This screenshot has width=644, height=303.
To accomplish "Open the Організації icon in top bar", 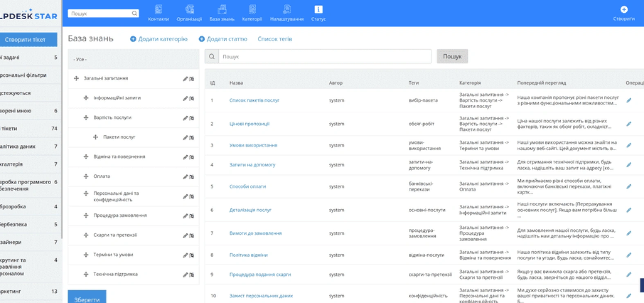I will pos(189,9).
